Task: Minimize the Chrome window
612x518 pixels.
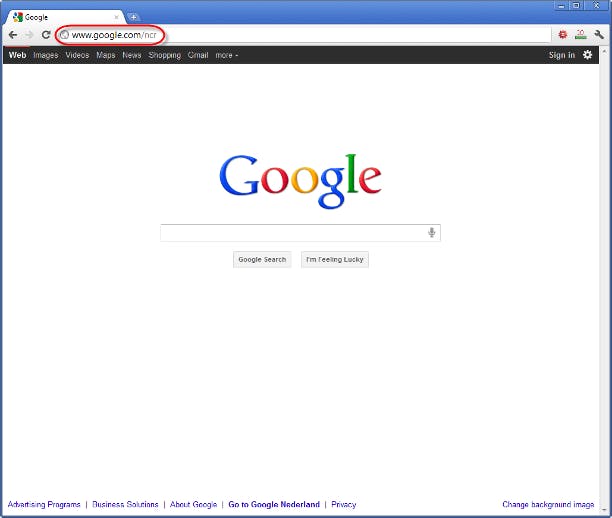Action: point(561,5)
